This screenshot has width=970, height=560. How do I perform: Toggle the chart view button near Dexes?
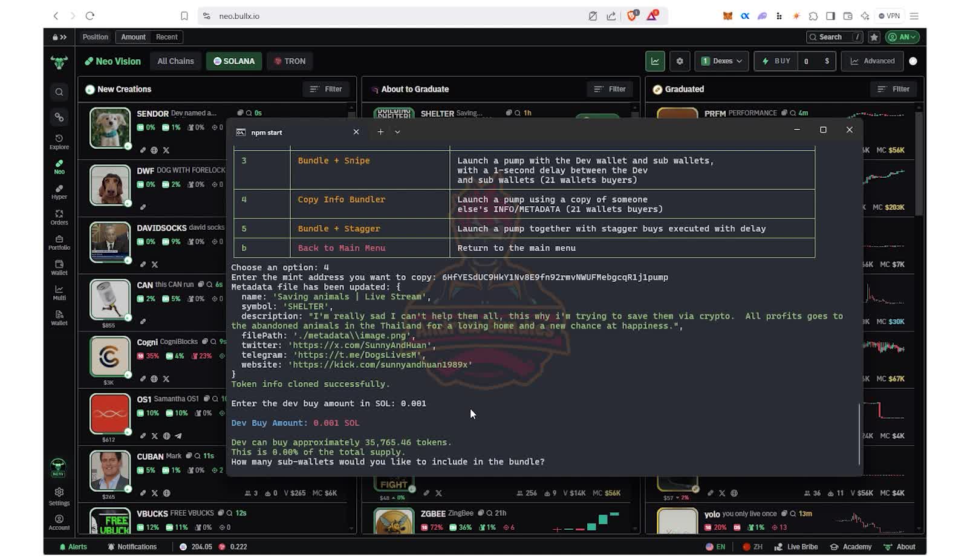655,60
